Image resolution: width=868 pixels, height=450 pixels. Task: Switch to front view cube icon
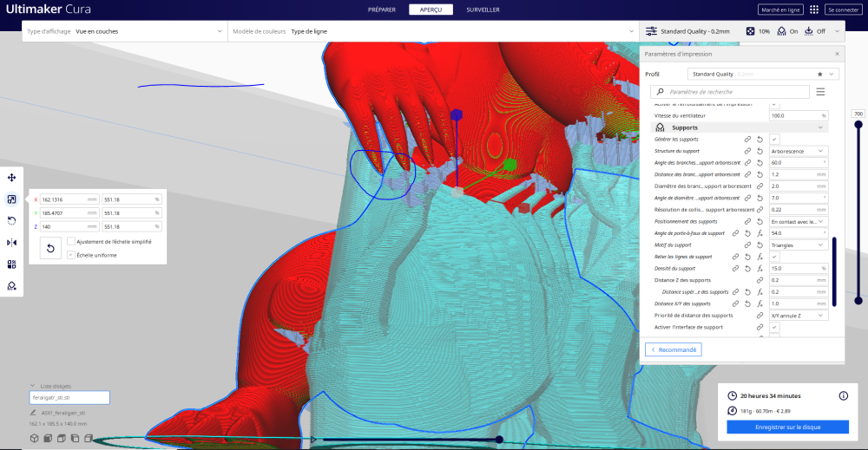(x=48, y=439)
